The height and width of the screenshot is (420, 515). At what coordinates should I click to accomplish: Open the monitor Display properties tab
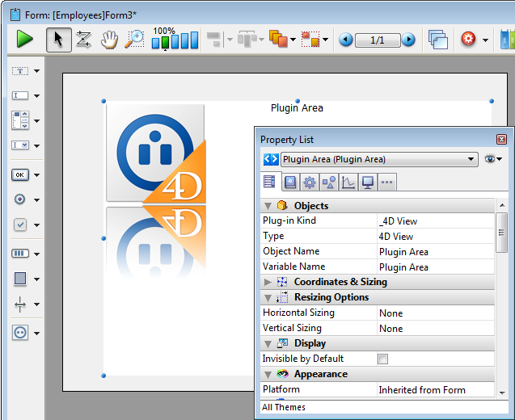(x=368, y=182)
